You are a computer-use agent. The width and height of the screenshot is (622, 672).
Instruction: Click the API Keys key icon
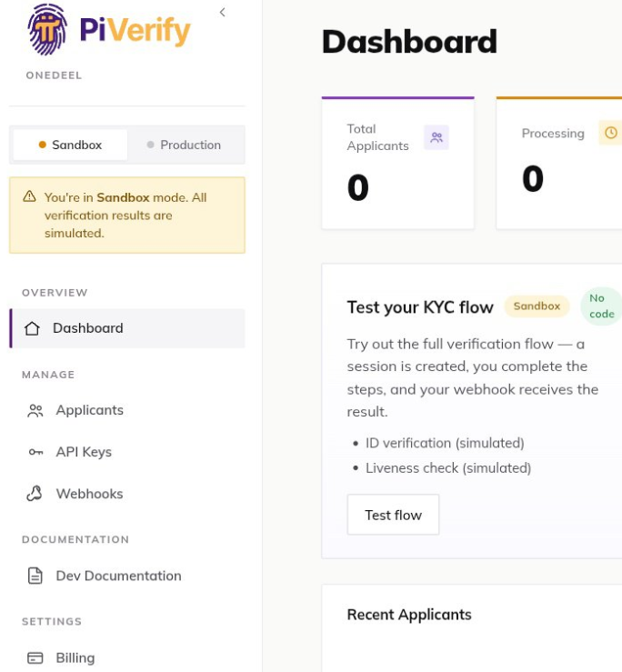pyautogui.click(x=35, y=452)
